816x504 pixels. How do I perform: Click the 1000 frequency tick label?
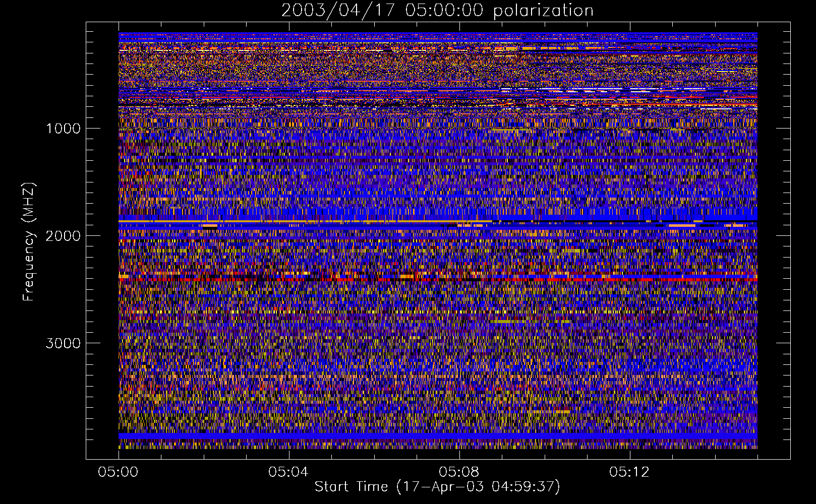tap(63, 129)
